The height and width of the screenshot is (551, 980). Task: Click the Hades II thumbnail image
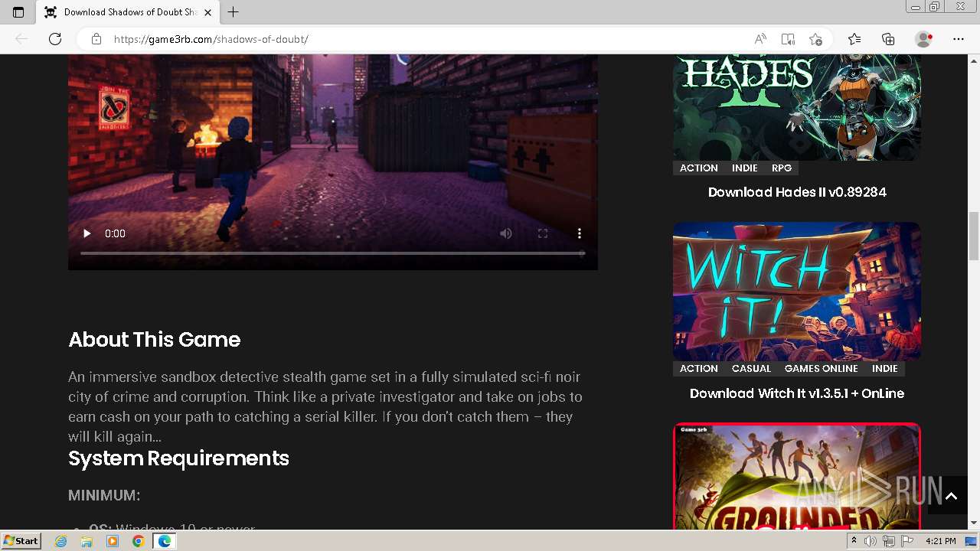click(797, 107)
